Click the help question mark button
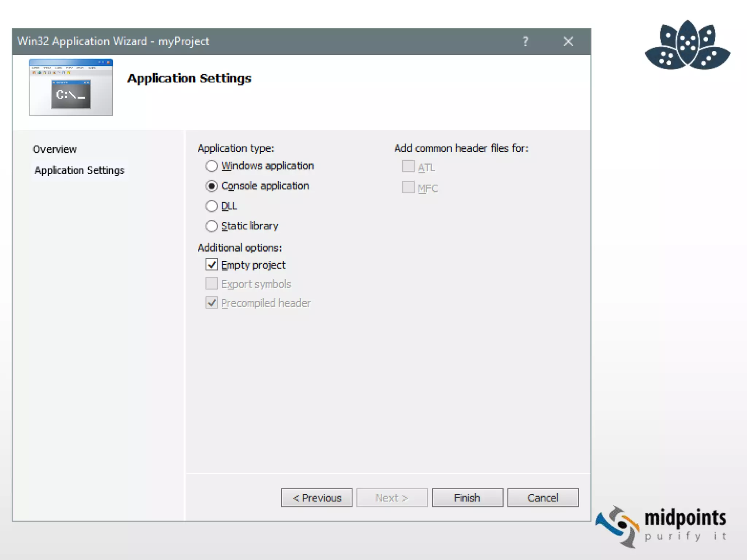 (525, 42)
